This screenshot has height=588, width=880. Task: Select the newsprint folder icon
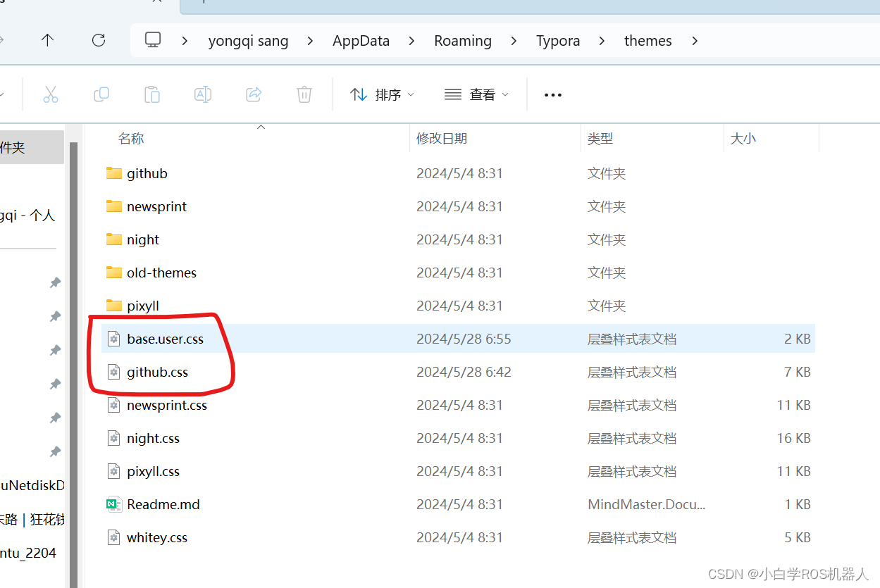pos(114,206)
